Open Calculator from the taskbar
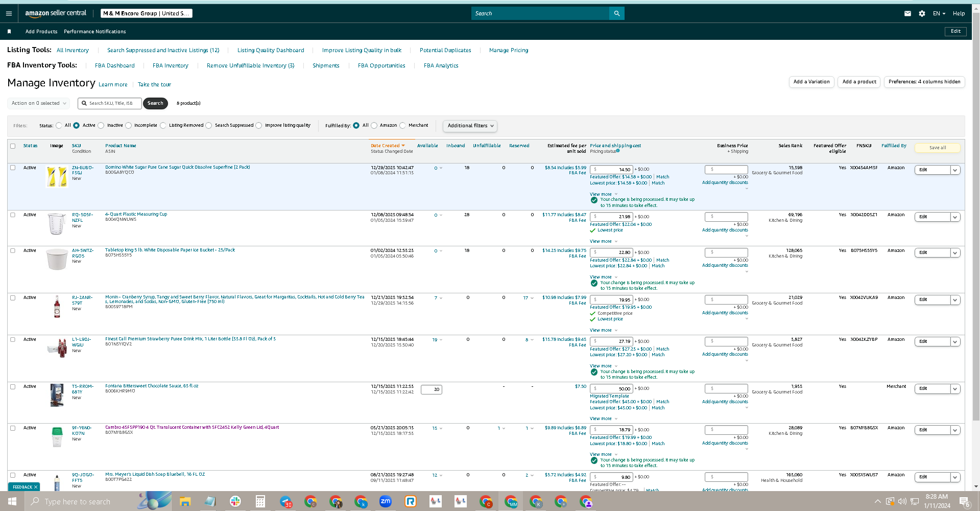The image size is (980, 511). click(x=260, y=502)
